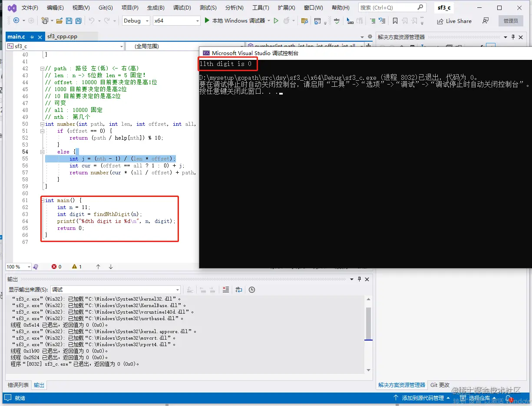Screen dimensions: 532x406
Task: Collapse the comment block at line 42
Action: pyautogui.click(x=42, y=69)
